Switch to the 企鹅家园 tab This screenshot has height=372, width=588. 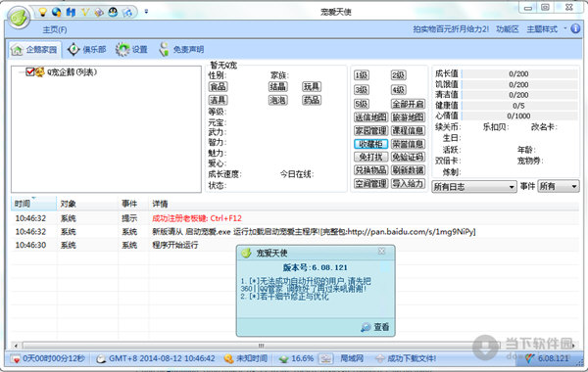(x=35, y=50)
